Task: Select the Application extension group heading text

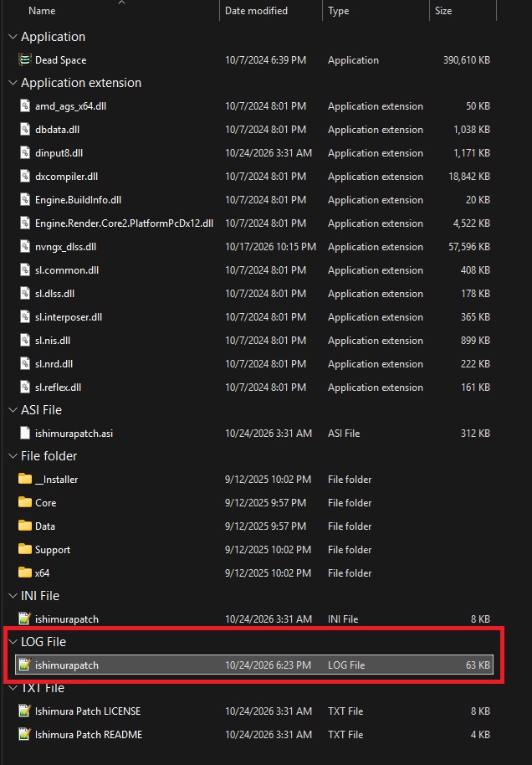Action: click(x=81, y=83)
